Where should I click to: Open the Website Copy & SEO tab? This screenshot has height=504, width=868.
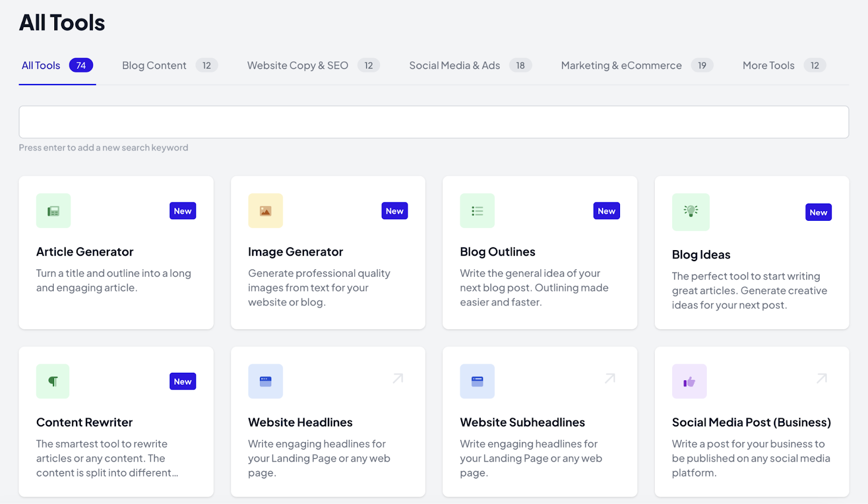297,65
